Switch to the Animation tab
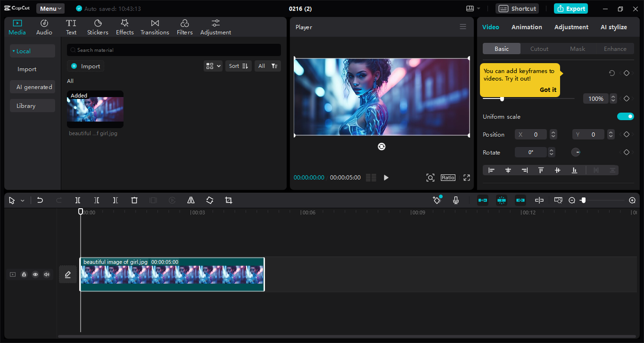The image size is (644, 343). tap(527, 27)
